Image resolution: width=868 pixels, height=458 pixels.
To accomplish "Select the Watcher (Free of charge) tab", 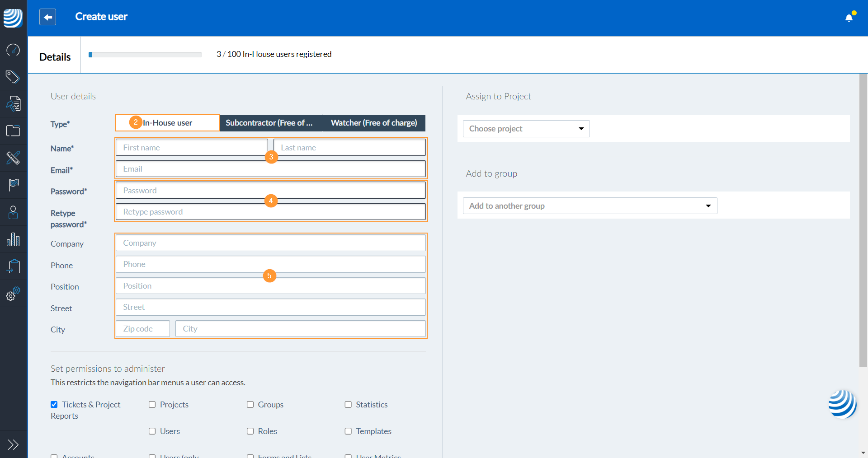I will pos(374,123).
